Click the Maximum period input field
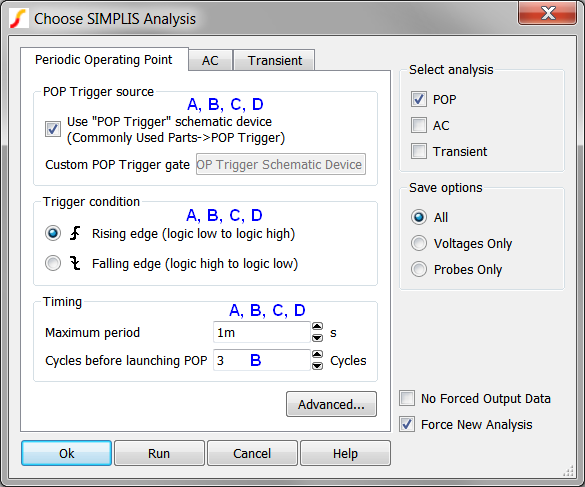The width and height of the screenshot is (585, 487). [x=262, y=332]
